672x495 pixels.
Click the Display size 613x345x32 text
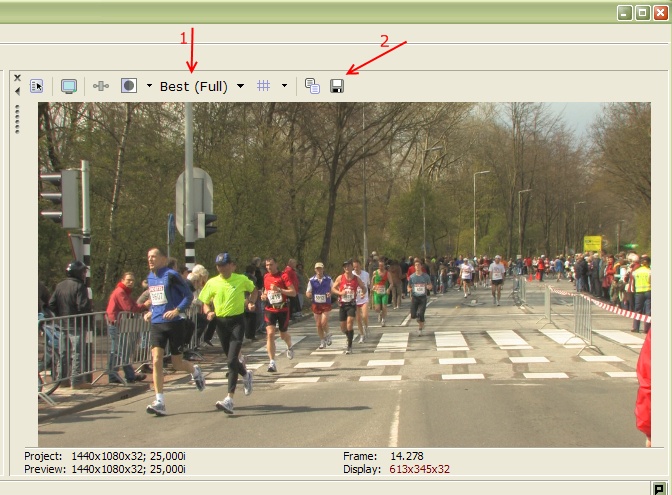(x=420, y=469)
